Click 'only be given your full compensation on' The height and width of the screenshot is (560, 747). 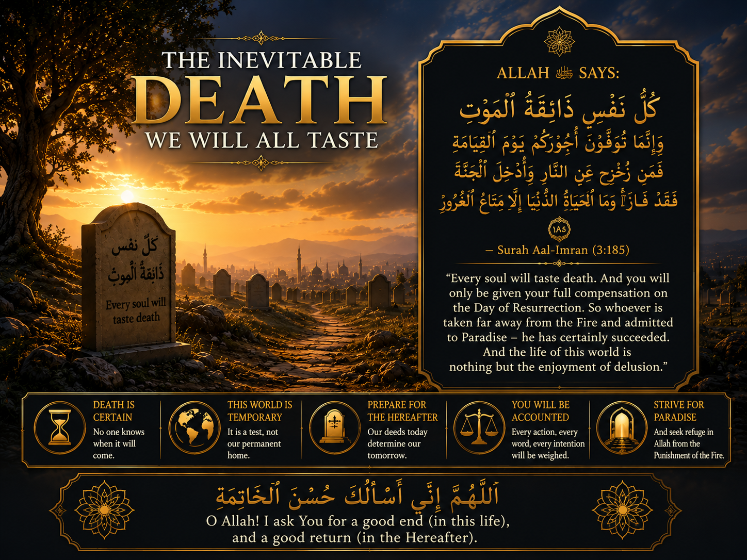(x=558, y=293)
